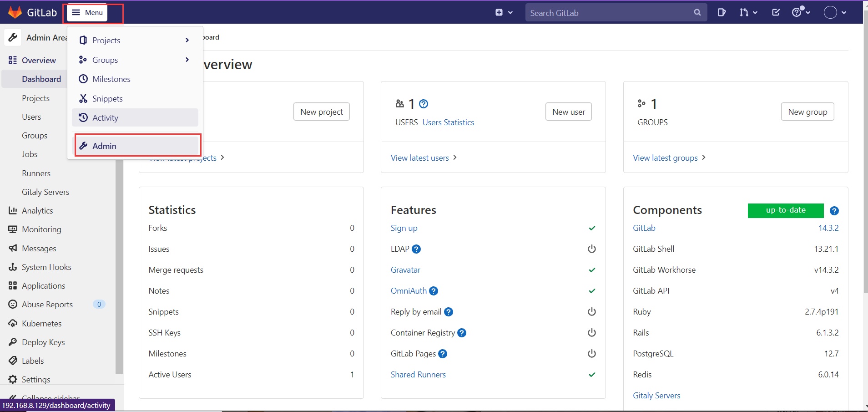Viewport: 868px width, 412px height.
Task: Click the New user button
Action: click(569, 112)
